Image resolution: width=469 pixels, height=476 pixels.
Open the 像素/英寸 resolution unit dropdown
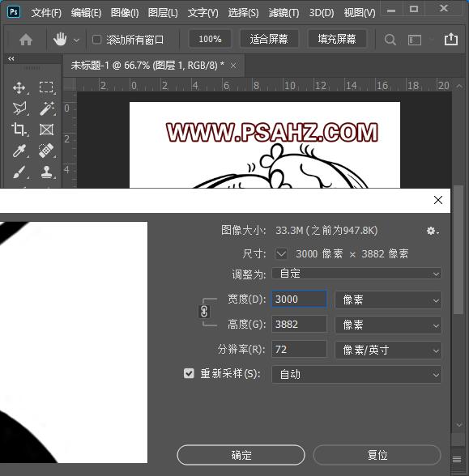388,350
